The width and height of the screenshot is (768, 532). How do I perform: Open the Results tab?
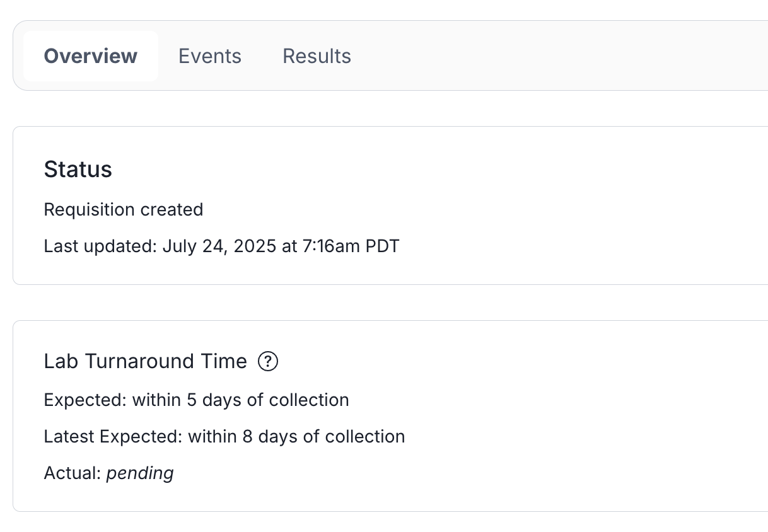tap(317, 56)
